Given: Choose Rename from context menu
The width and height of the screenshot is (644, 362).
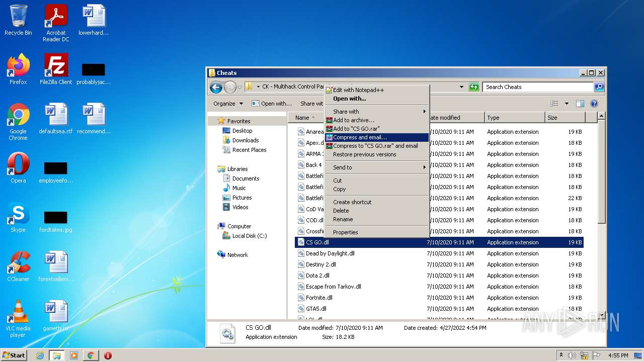Looking at the screenshot, I should click(x=376, y=219).
